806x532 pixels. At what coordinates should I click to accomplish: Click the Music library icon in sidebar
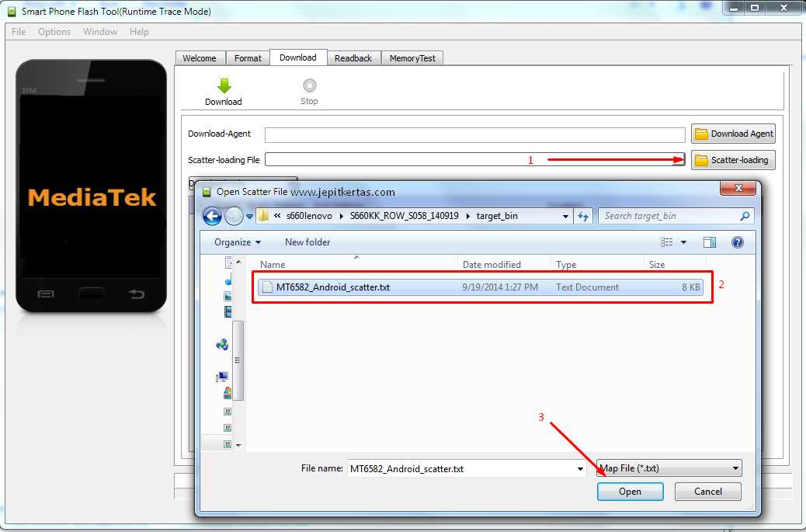click(228, 280)
